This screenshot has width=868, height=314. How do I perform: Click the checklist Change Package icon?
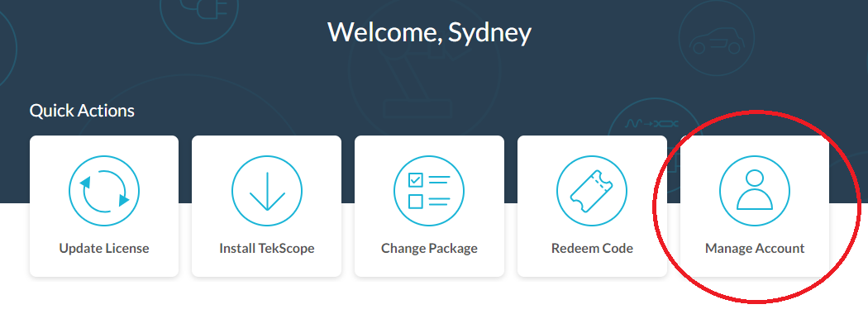click(429, 191)
